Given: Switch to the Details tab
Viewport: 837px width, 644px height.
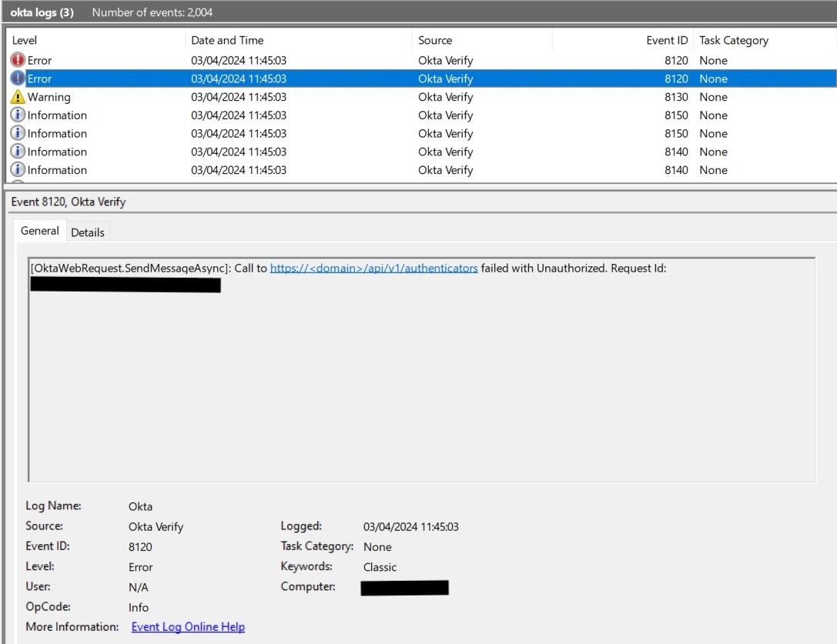Looking at the screenshot, I should point(87,232).
